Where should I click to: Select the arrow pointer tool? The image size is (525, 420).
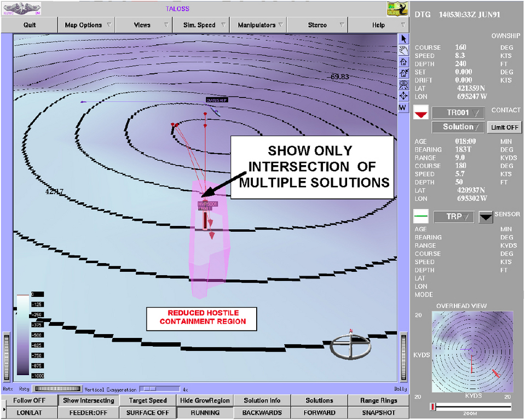tap(403, 39)
